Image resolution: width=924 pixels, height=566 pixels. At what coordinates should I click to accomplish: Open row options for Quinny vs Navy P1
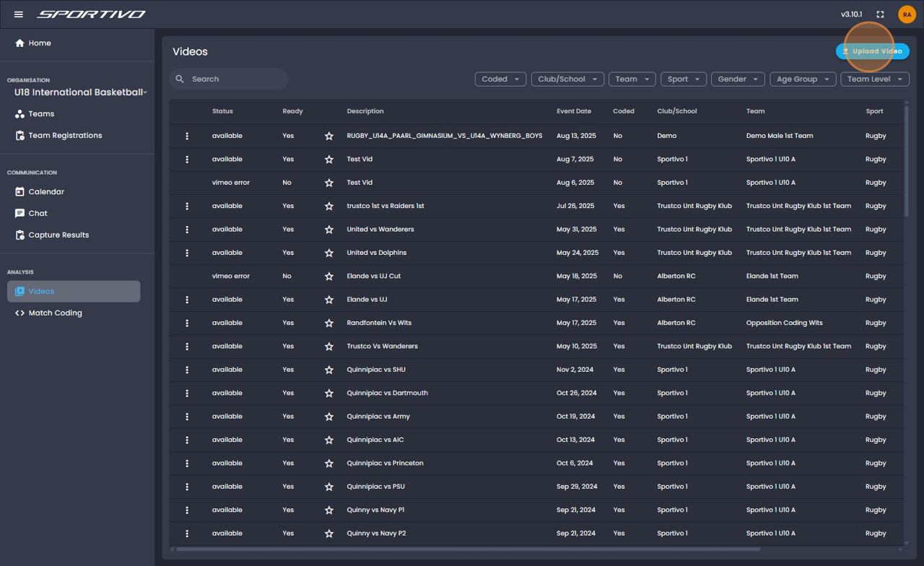click(187, 510)
